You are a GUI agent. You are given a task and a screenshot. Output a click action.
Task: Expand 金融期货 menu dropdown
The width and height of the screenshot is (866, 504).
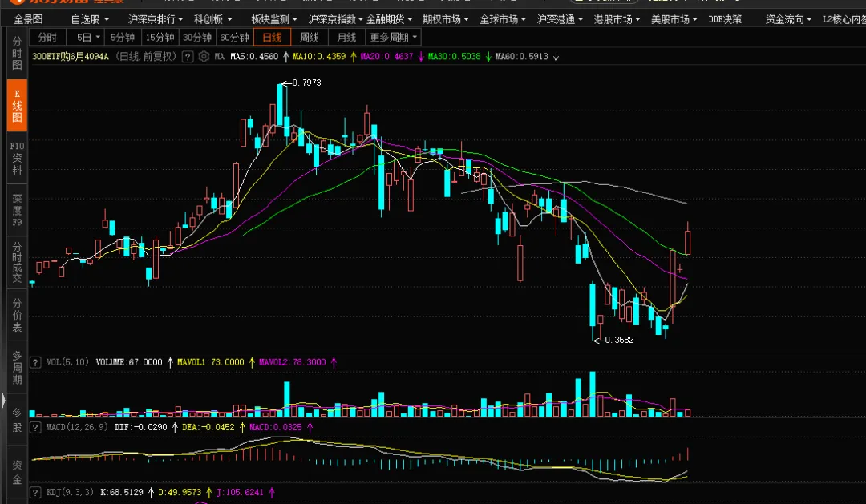tap(390, 19)
